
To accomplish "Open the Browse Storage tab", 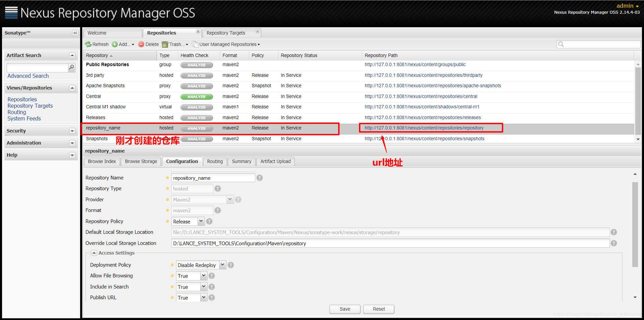I will pos(141,161).
